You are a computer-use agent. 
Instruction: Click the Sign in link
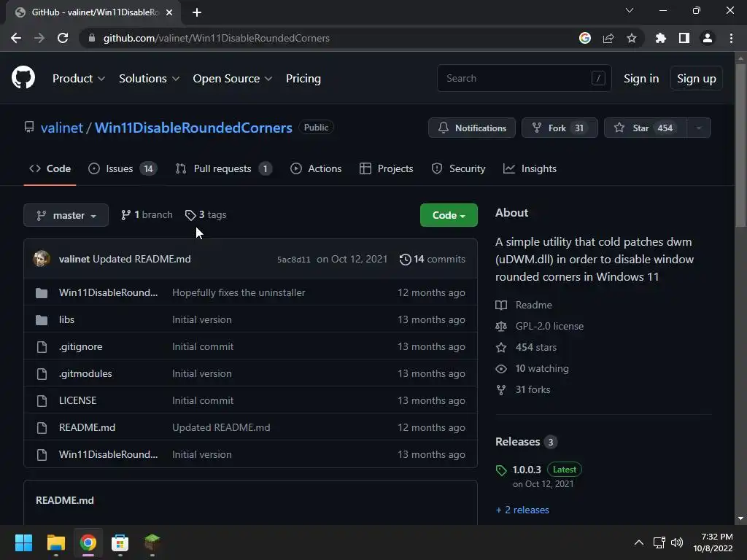pos(641,79)
